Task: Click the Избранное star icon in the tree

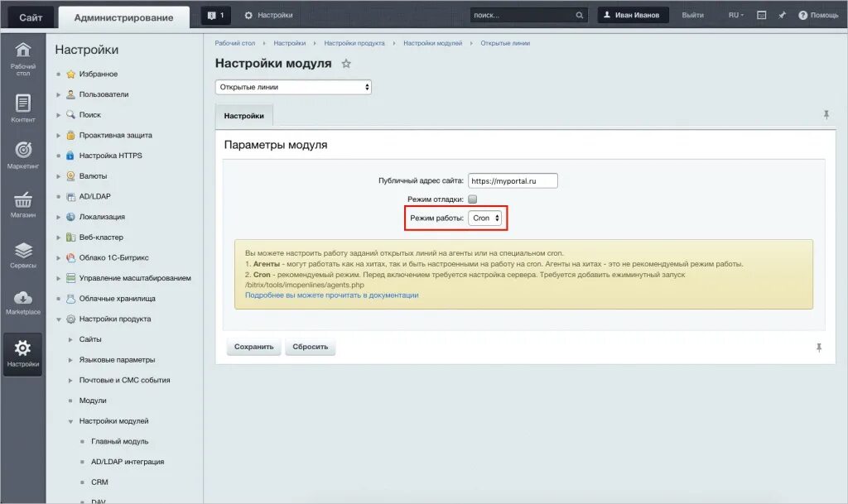Action: 70,74
